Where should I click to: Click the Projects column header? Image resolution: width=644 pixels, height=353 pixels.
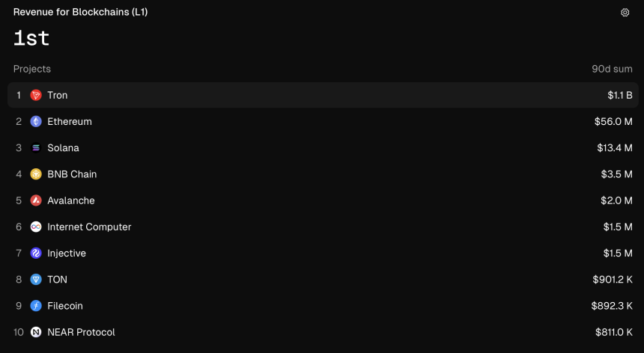coord(32,69)
